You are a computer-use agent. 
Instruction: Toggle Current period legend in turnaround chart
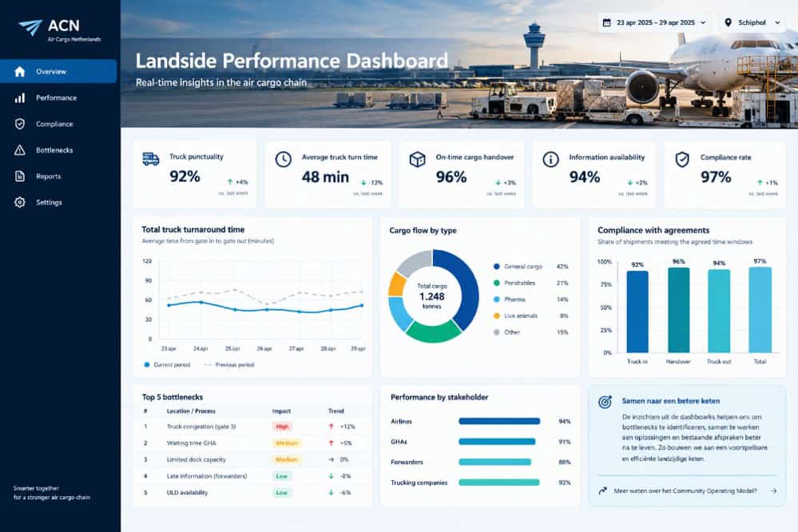pos(167,364)
